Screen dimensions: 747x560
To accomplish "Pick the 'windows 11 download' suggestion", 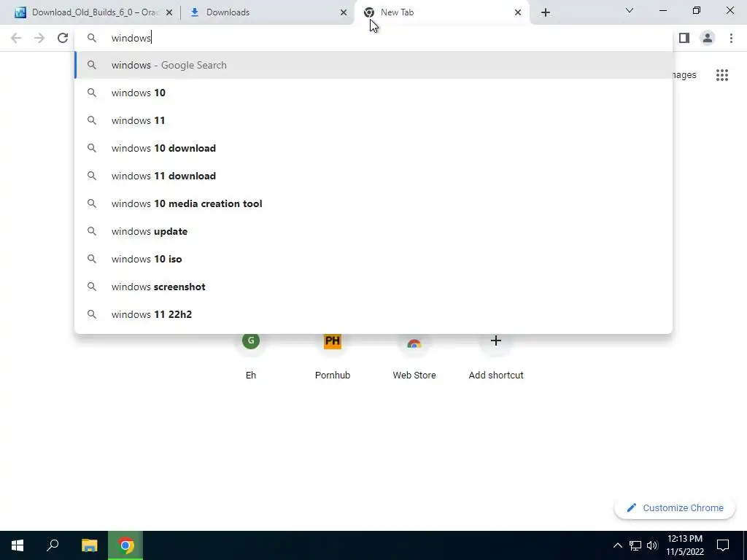I will point(373,176).
